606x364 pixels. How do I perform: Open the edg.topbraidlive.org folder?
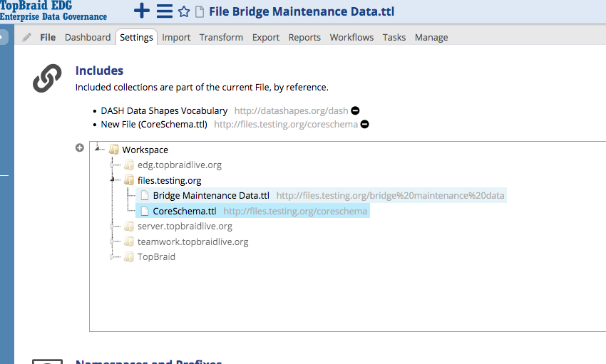179,165
